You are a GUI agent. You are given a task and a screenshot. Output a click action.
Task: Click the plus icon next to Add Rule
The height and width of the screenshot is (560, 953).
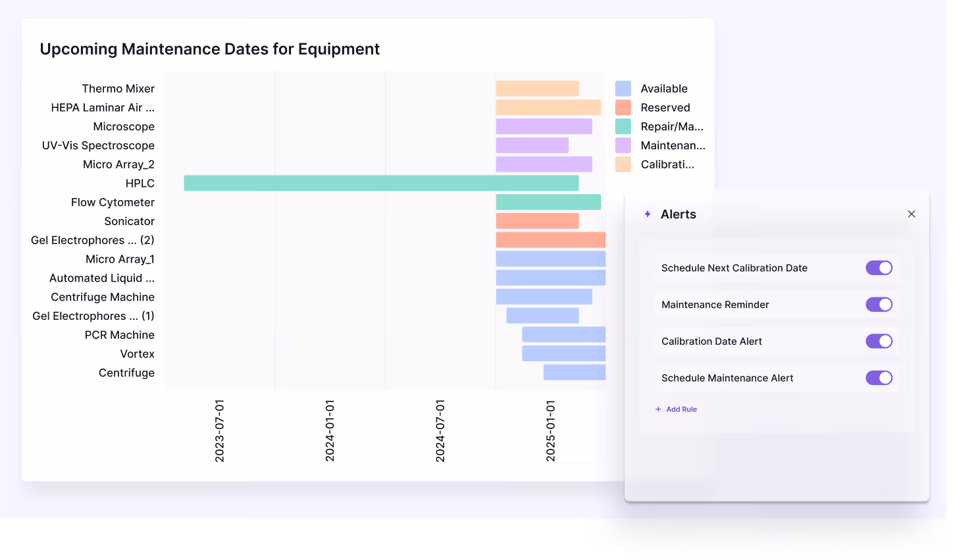[657, 409]
